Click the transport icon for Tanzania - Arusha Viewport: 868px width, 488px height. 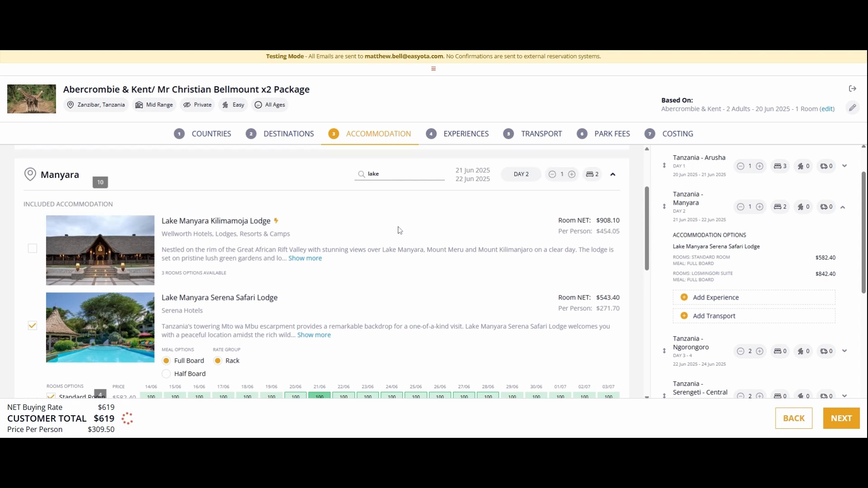(x=824, y=166)
